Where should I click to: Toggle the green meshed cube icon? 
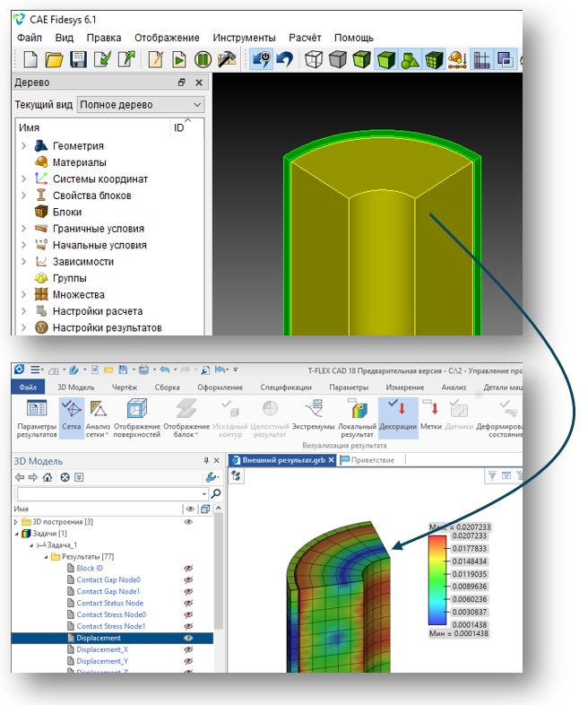click(434, 59)
